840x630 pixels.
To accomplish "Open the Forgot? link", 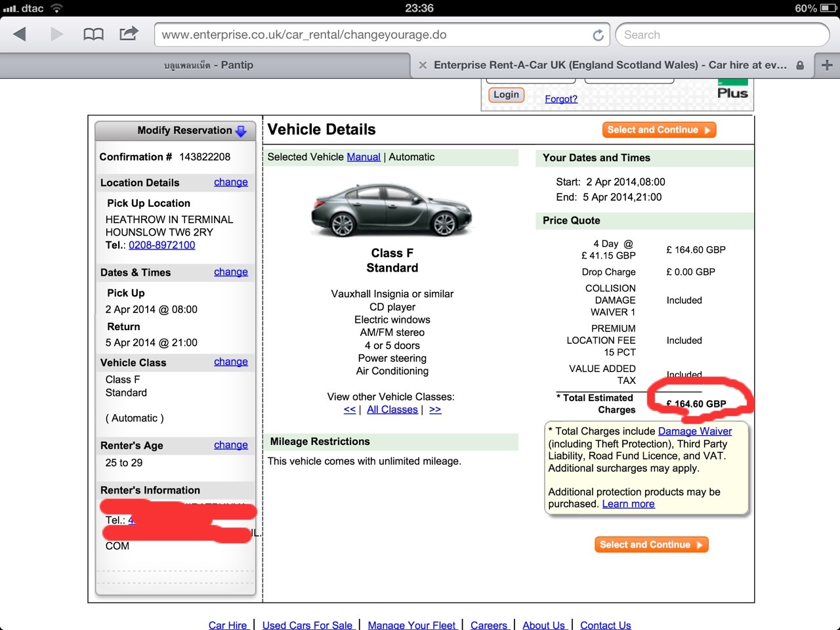I will pos(561,99).
